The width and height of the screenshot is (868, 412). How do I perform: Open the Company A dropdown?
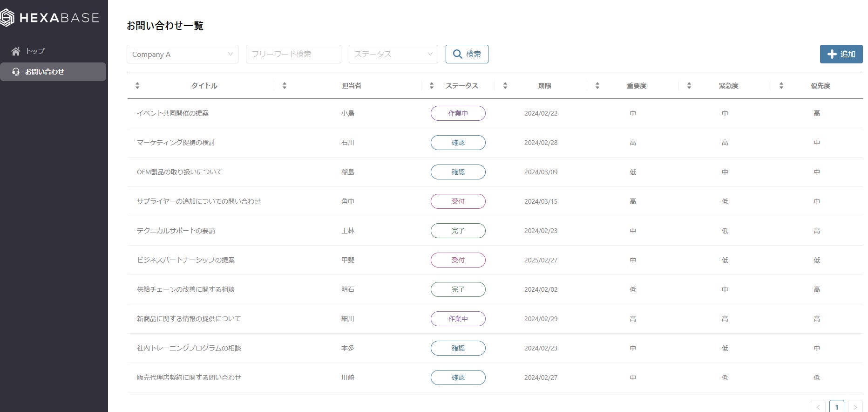click(182, 54)
